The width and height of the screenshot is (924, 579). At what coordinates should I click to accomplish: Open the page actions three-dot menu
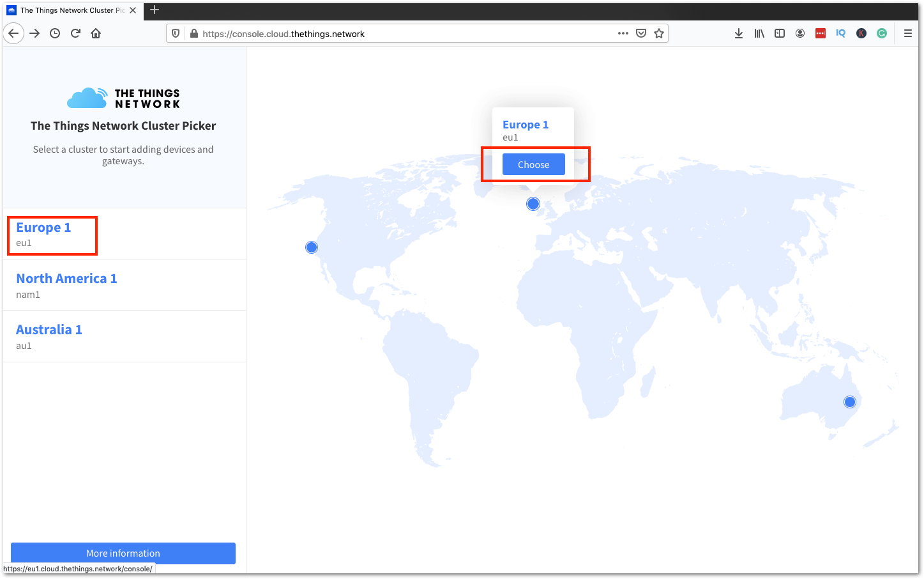(623, 33)
